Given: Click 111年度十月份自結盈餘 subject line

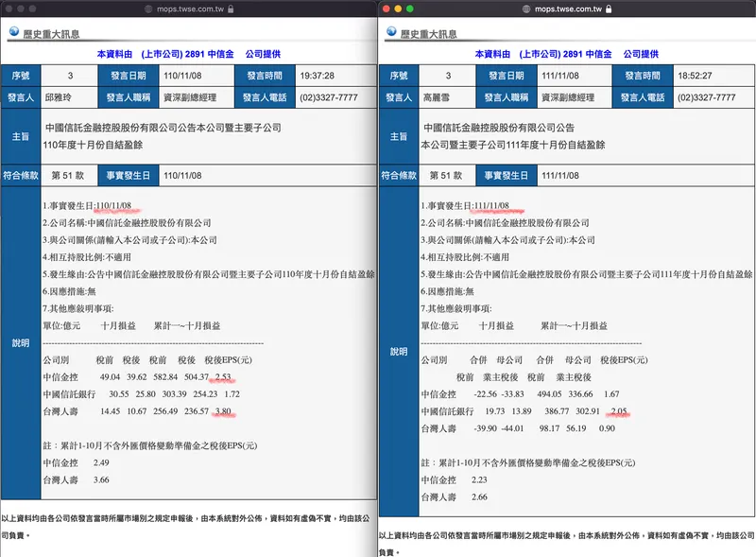Looking at the screenshot, I should coord(512,145).
